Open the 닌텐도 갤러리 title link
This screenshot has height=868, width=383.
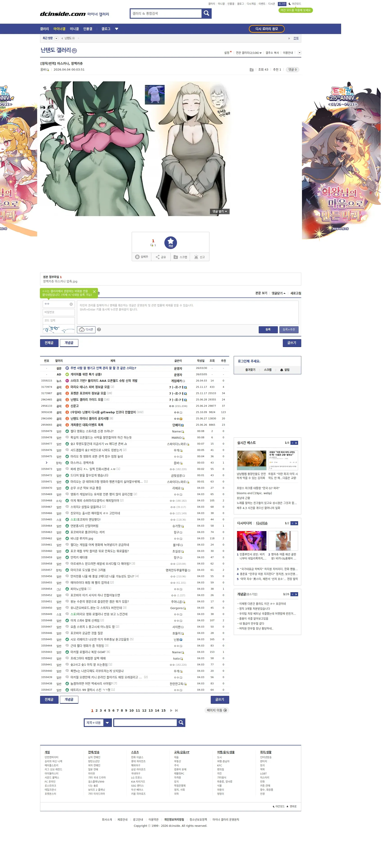[x=56, y=50]
